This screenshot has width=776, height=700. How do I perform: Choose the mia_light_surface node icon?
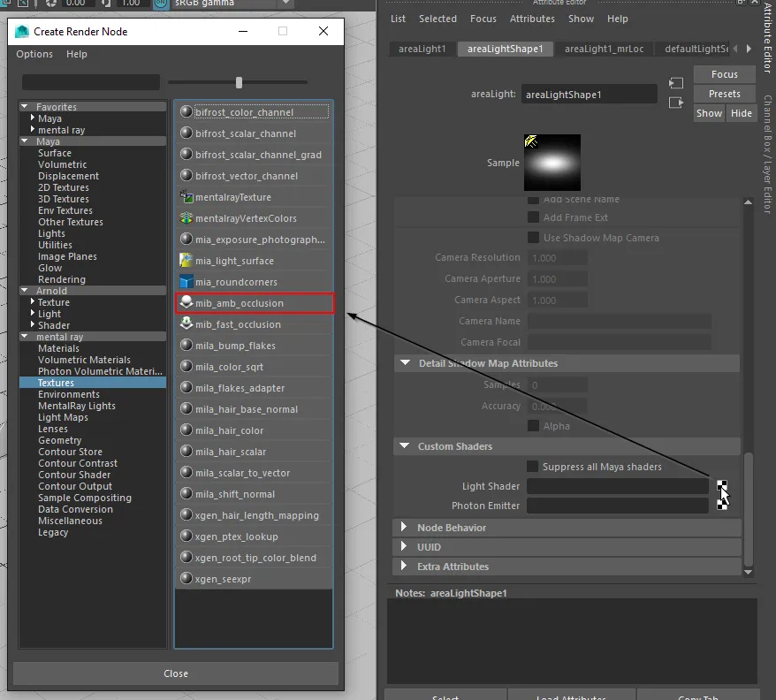pos(186,261)
